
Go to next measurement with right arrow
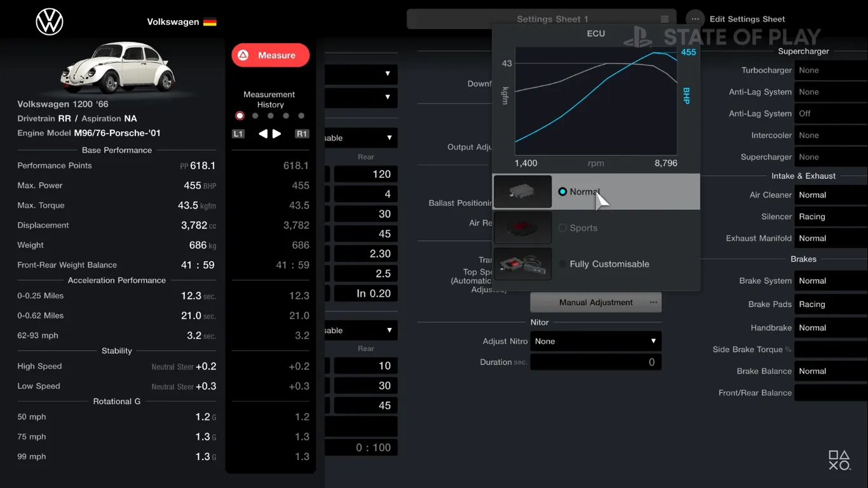(x=277, y=134)
